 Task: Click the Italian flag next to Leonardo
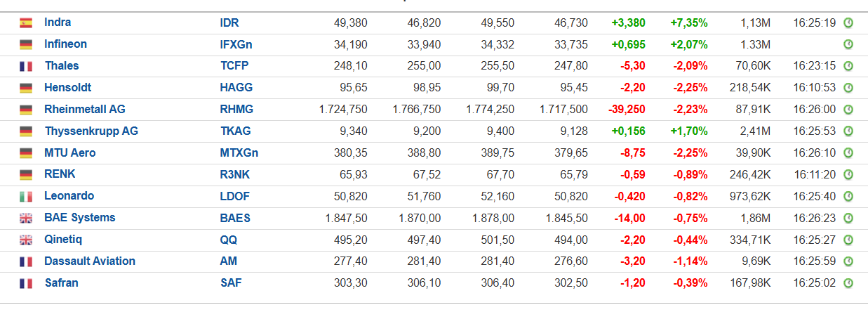26,197
